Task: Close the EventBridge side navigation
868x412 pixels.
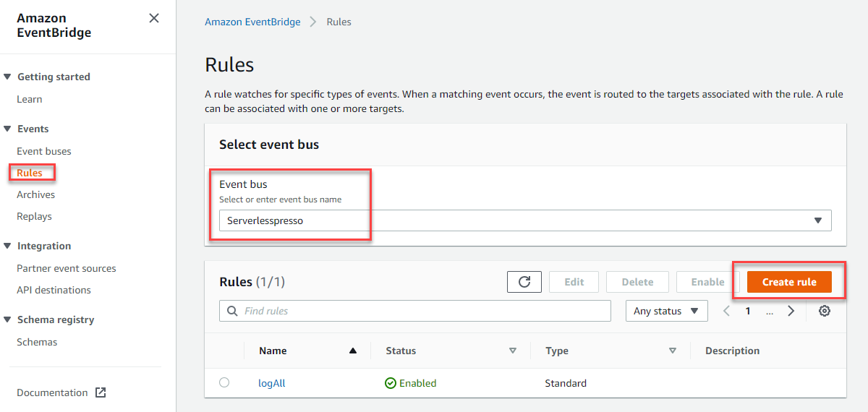Action: pyautogui.click(x=154, y=18)
